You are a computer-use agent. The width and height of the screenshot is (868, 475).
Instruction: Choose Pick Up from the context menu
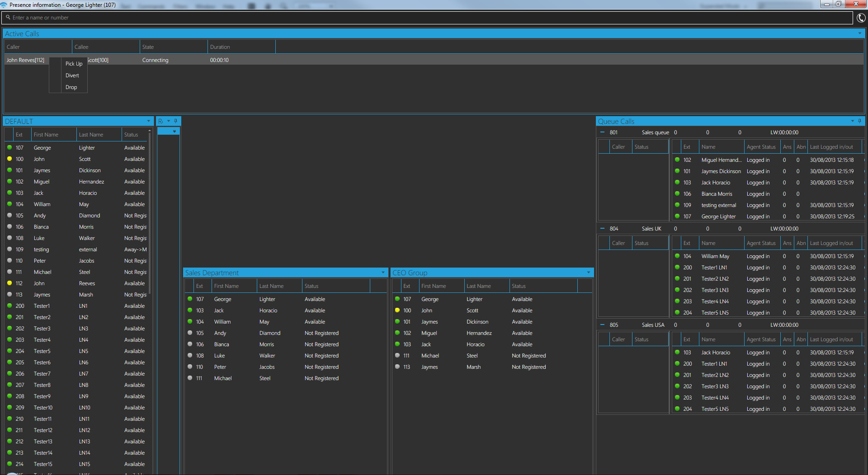[x=74, y=64]
